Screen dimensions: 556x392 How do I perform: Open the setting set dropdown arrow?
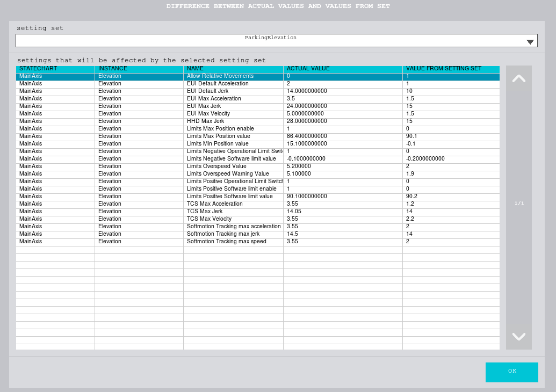(x=530, y=42)
